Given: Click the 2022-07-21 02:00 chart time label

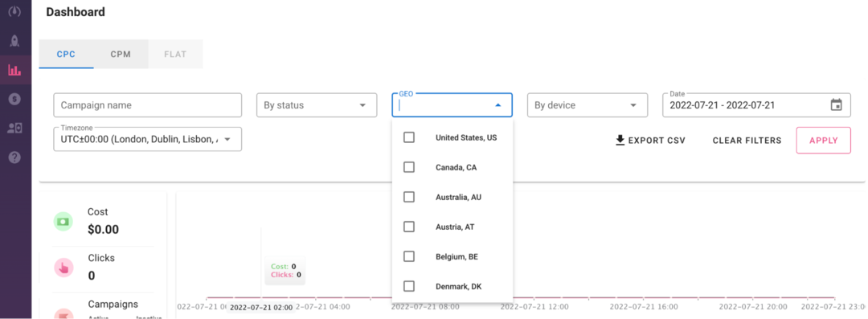Looking at the screenshot, I should (261, 308).
